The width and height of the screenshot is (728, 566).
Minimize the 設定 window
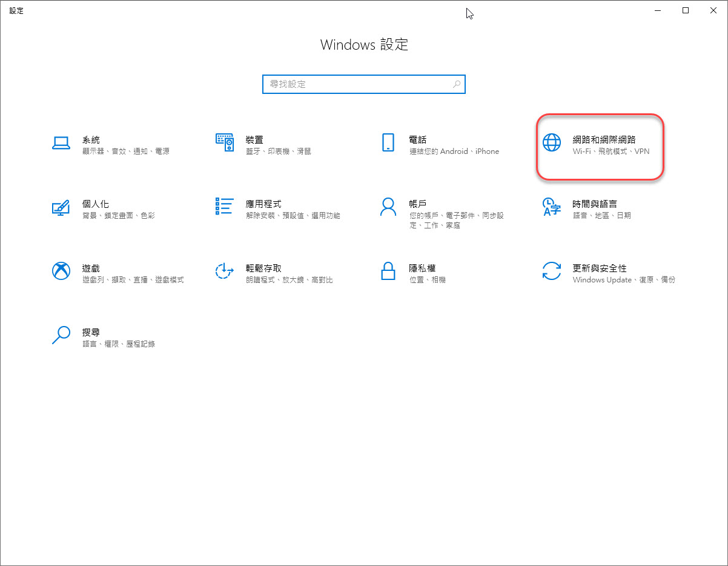(658, 10)
